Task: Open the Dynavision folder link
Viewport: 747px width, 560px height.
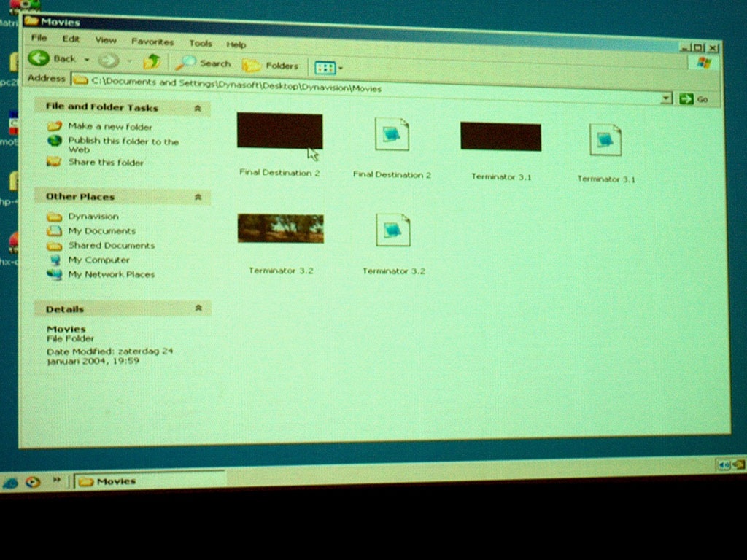Action: click(93, 217)
